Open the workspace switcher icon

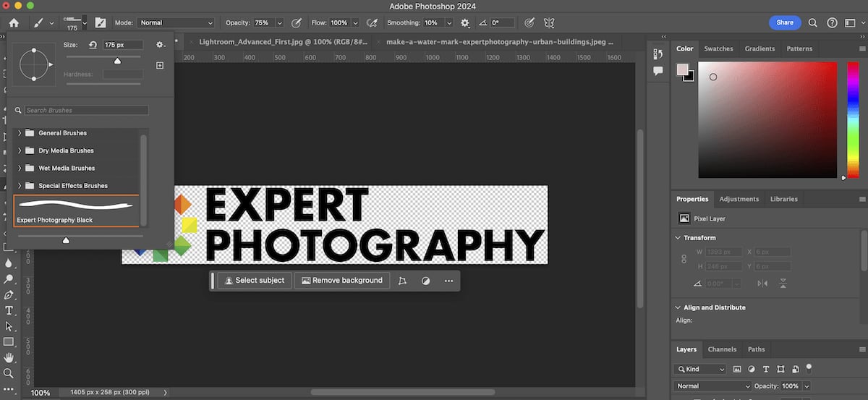click(x=851, y=23)
